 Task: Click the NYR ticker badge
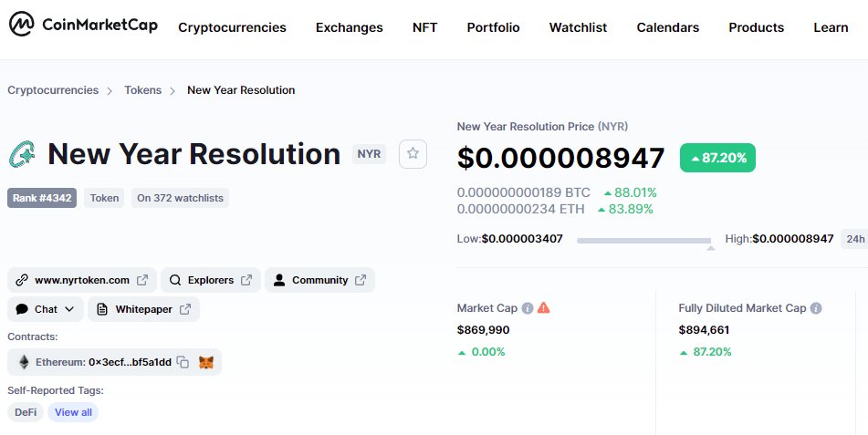(x=369, y=154)
